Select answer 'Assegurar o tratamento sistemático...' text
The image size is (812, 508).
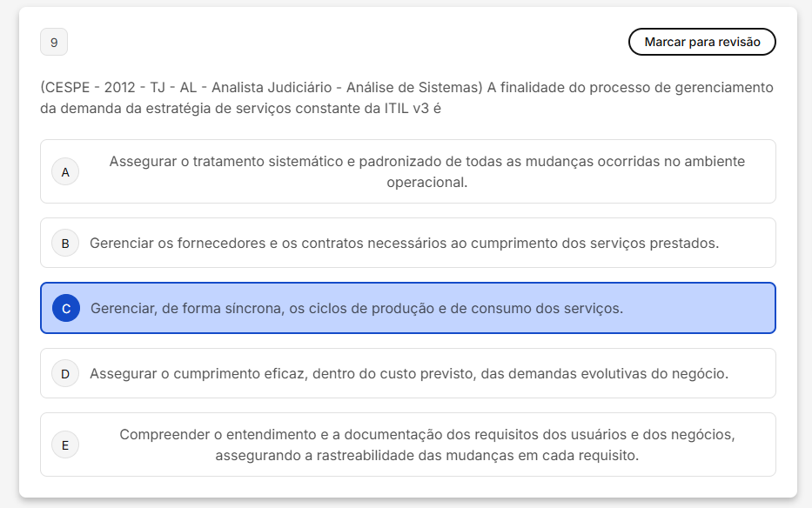[x=426, y=162]
